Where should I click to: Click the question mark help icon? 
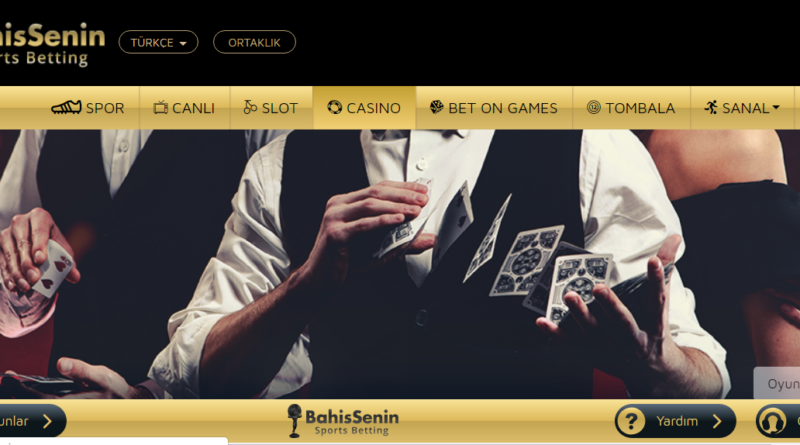coord(631,422)
